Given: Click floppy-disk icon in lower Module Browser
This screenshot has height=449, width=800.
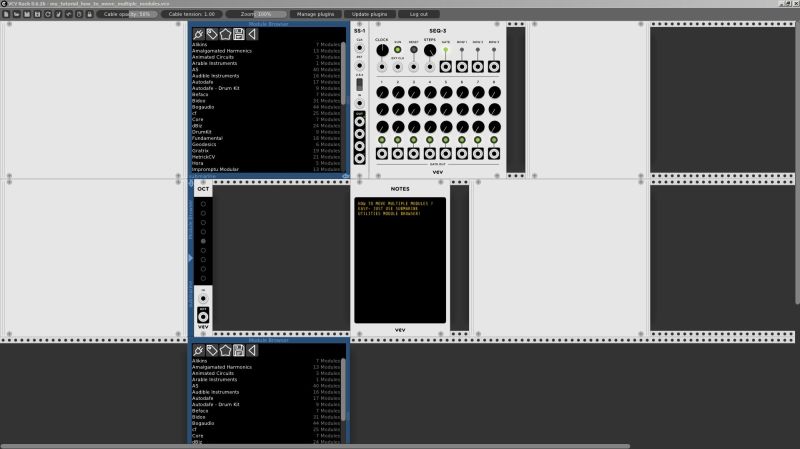Looking at the screenshot, I should pyautogui.click(x=238, y=351).
